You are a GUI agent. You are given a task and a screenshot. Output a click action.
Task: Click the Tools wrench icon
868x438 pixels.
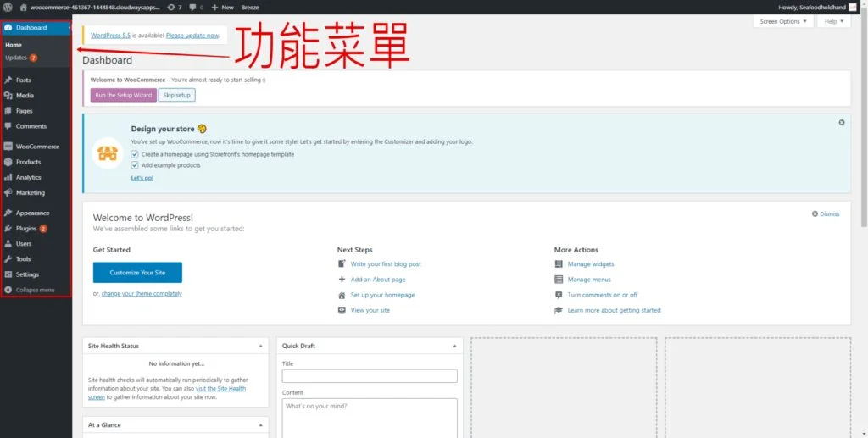8,259
